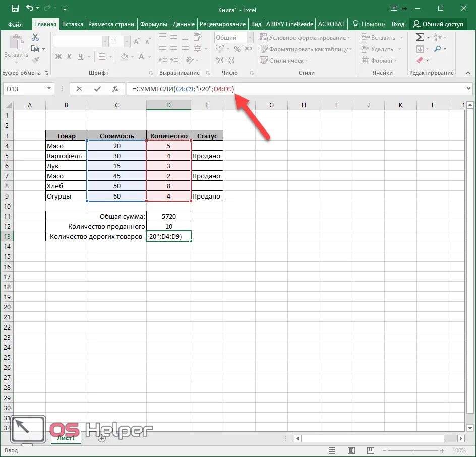
Task: Click the Increase Font Size icon
Action: point(137,41)
